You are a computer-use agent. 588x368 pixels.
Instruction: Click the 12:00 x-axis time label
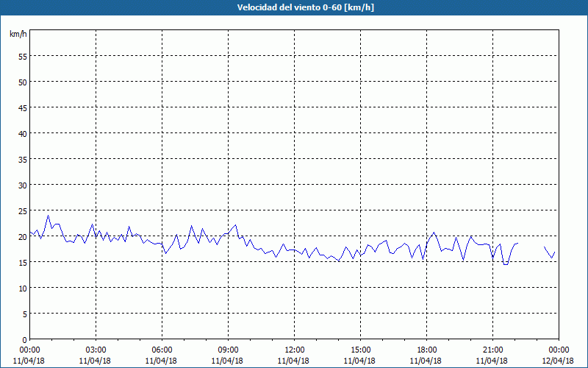(295, 350)
